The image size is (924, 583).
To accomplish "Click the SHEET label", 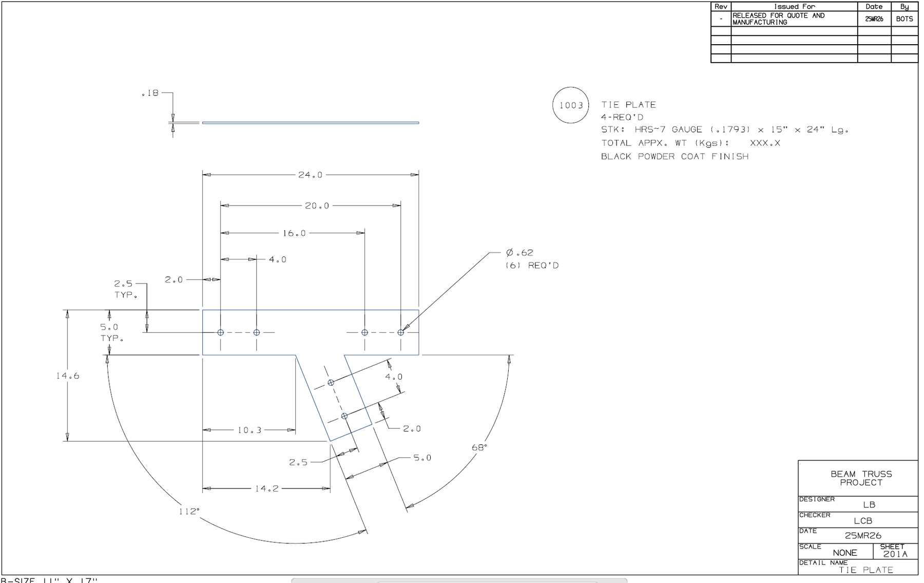I will pyautogui.click(x=892, y=547).
